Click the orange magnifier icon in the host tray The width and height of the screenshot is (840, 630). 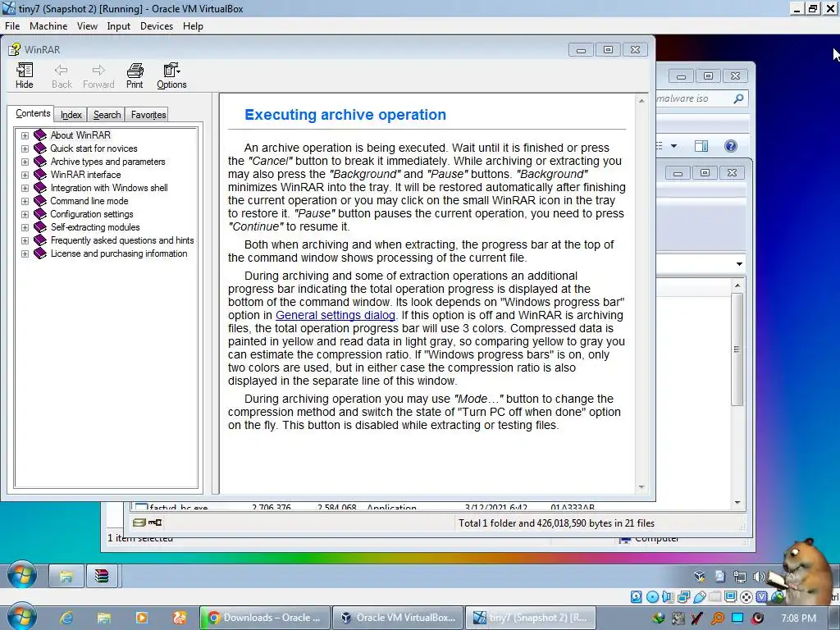click(x=717, y=619)
